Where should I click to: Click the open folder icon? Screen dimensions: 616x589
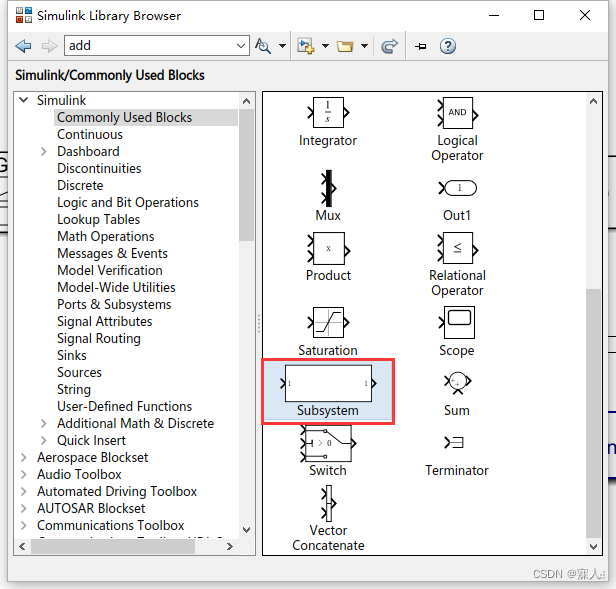(x=345, y=46)
